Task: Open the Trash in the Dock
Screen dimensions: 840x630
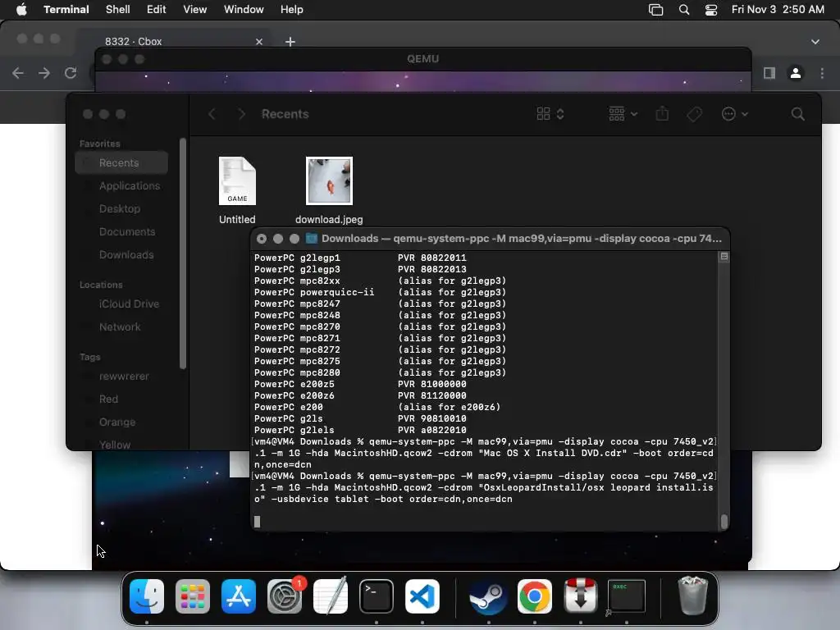Action: coord(692,596)
